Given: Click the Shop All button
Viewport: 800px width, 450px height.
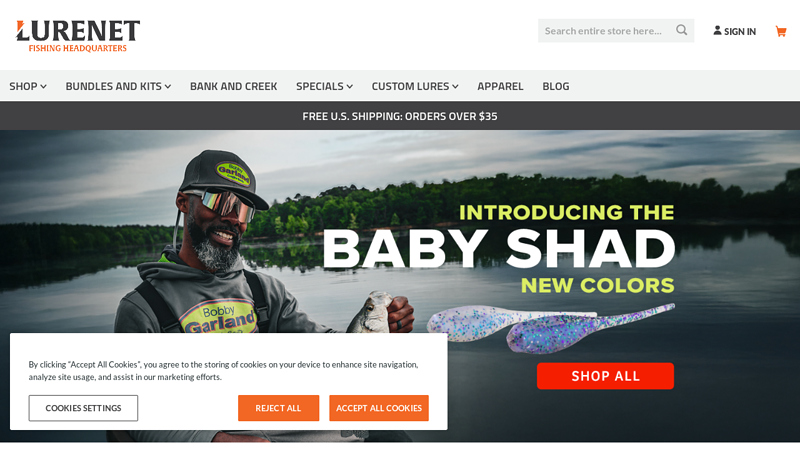Looking at the screenshot, I should pos(605,376).
